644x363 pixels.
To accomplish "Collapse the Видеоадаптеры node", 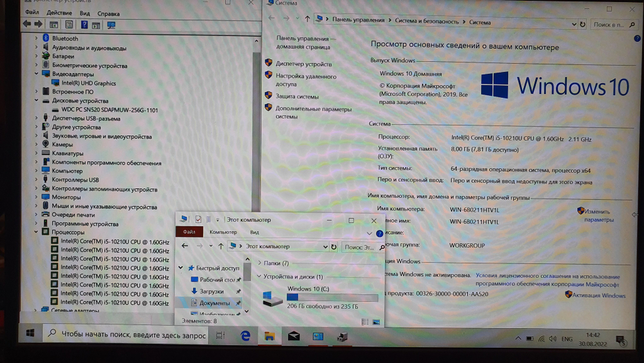I will click(36, 74).
